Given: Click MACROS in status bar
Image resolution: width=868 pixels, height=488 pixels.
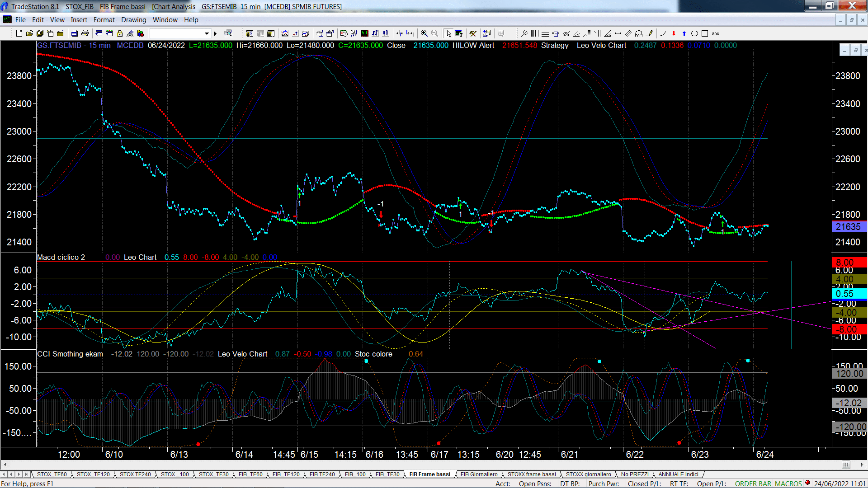Looking at the screenshot, I should point(788,484).
